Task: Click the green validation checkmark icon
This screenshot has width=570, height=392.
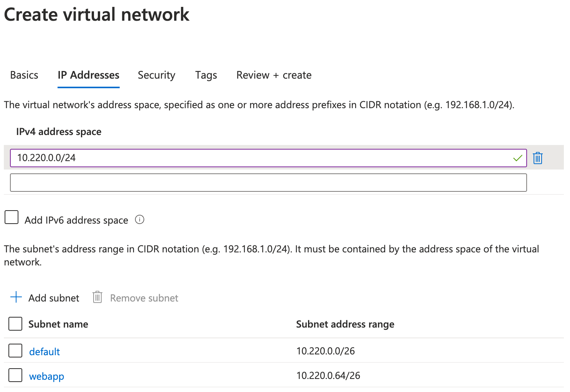Action: (x=517, y=158)
